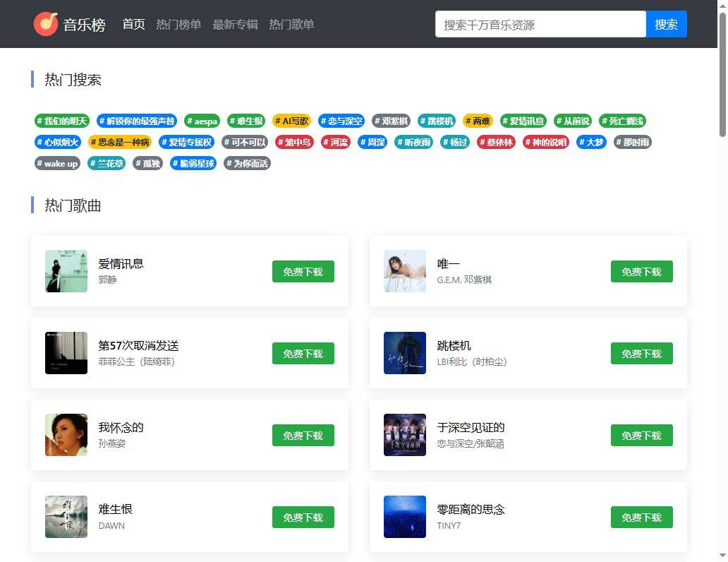Screen dimensions: 728x562
Task: Click the blue 搜索 search button
Action: (x=665, y=23)
